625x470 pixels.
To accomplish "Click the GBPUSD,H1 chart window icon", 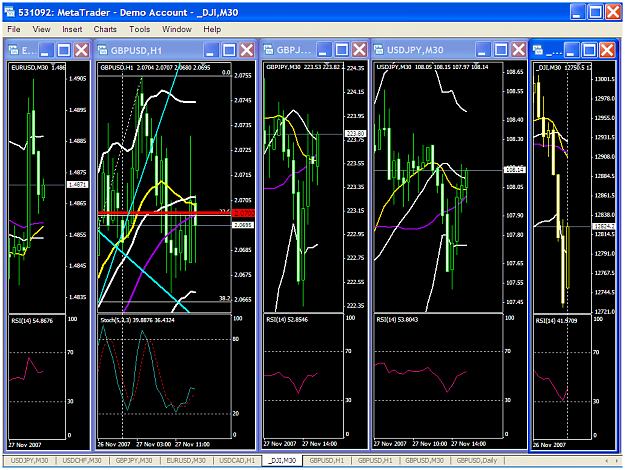I will 102,50.
